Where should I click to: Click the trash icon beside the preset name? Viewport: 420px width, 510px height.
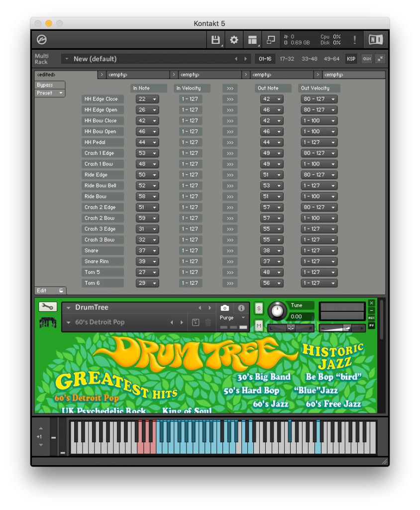point(208,323)
